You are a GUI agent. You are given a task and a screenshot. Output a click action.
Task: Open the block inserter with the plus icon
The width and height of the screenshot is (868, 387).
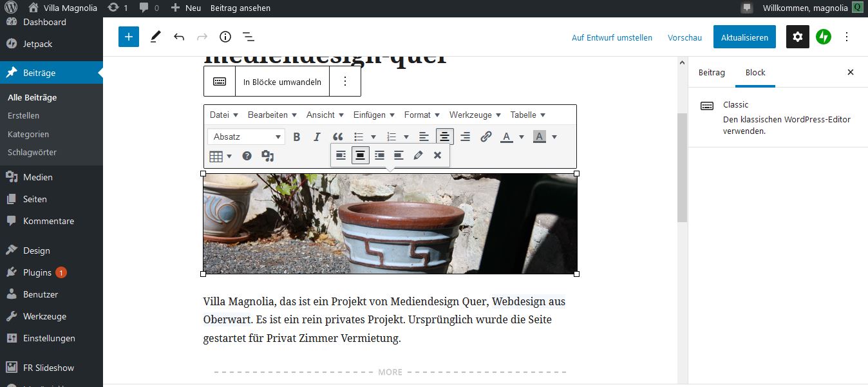pyautogui.click(x=128, y=37)
